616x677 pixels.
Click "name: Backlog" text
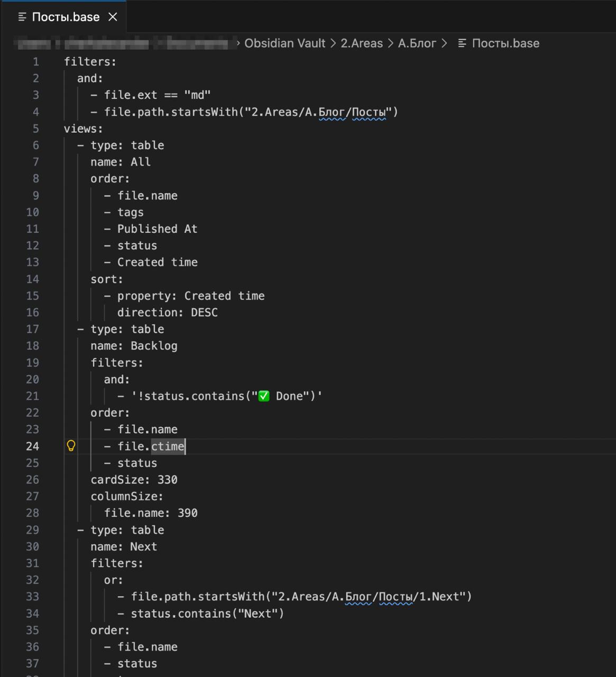134,346
